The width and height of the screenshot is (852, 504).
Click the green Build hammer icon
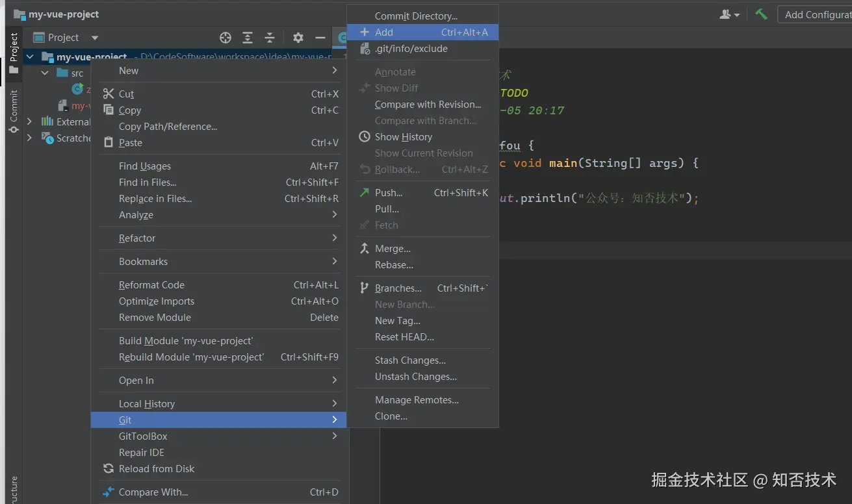click(x=761, y=14)
